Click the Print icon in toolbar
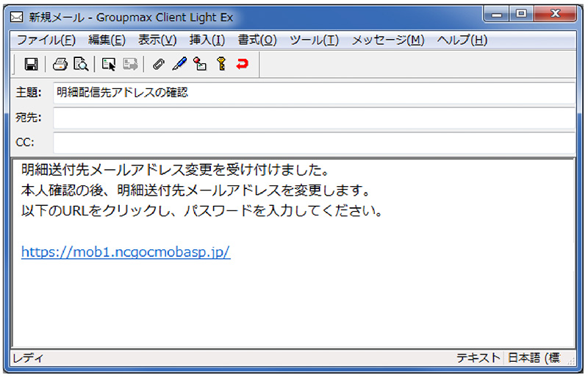Viewport: 588px width, 378px height. pos(60,64)
